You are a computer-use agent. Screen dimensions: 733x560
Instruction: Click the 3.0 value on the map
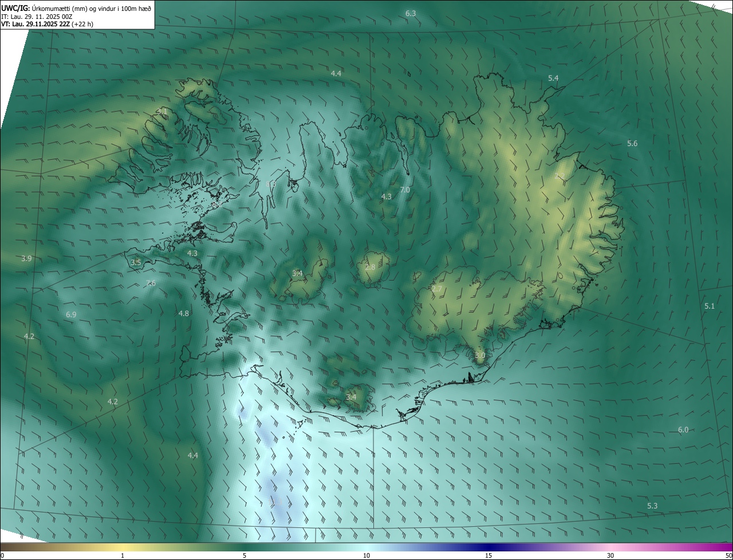click(480, 356)
